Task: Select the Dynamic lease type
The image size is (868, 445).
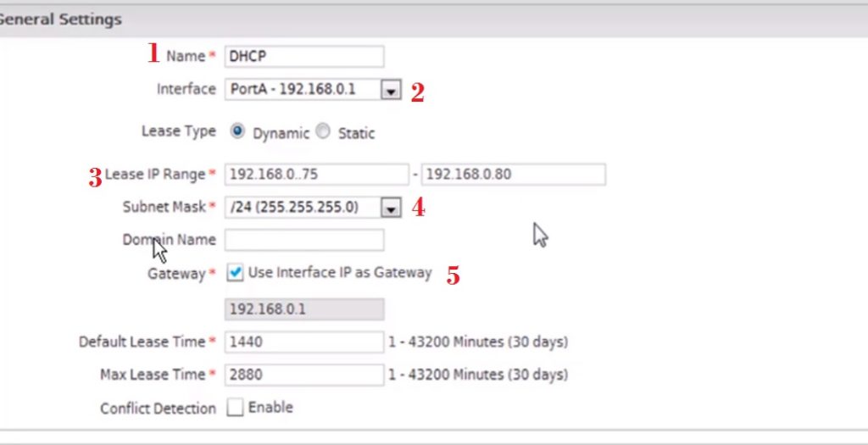Action: coord(237,132)
